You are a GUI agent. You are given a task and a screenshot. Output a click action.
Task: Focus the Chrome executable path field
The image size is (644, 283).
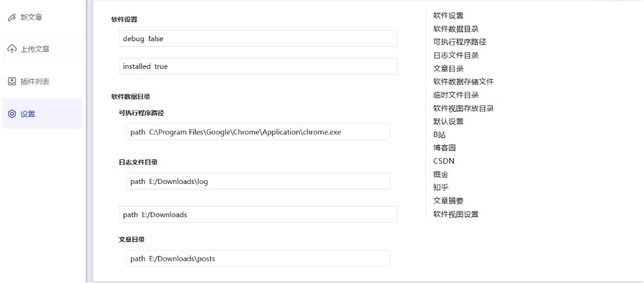pyautogui.click(x=258, y=132)
